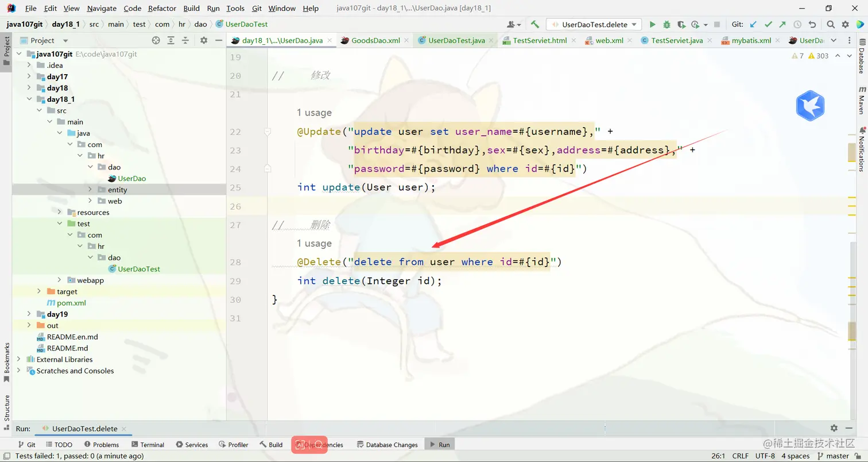868x462 pixels.
Task: Click the Git Push arrow icon
Action: tap(782, 25)
